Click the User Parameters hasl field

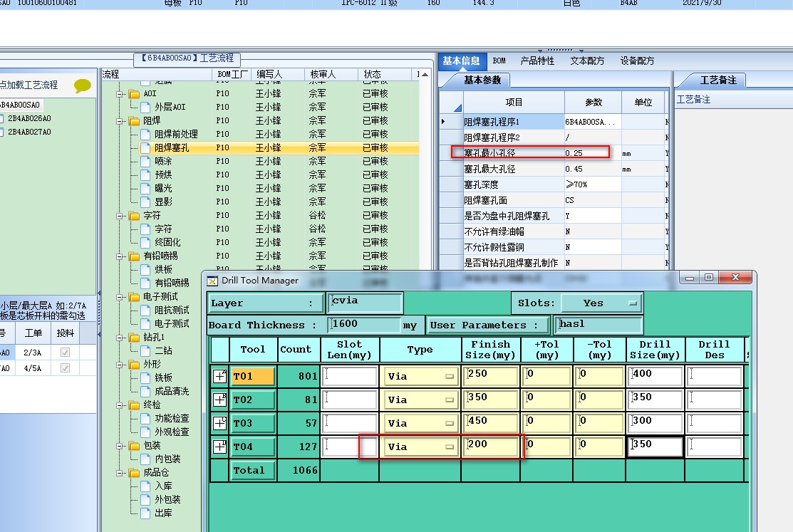[x=598, y=325]
